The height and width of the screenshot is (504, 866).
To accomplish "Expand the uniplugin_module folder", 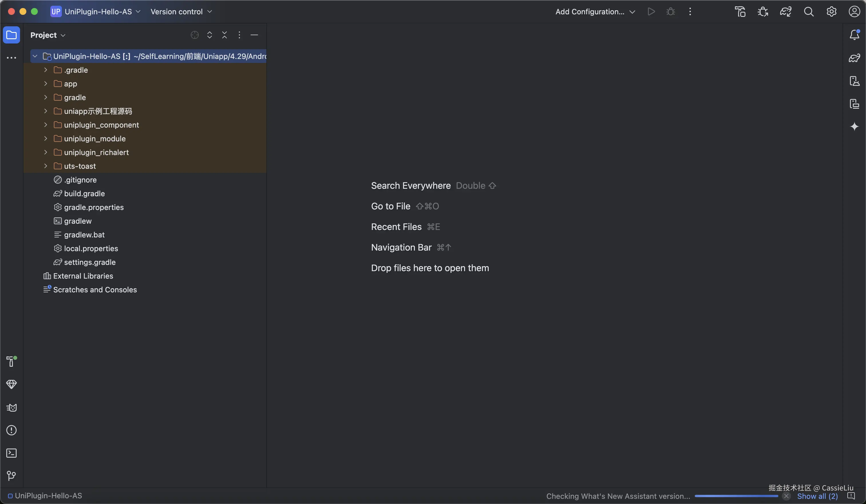I will 46,139.
